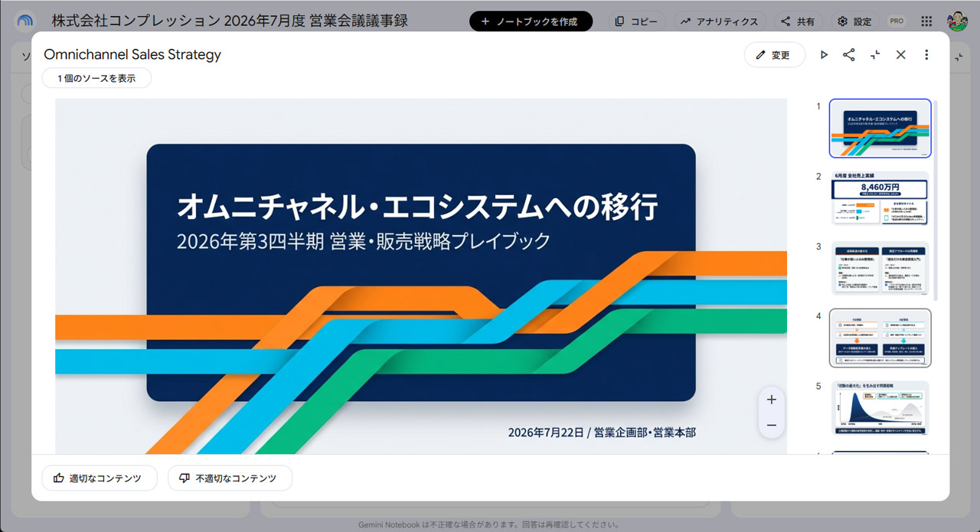
Task: Open the three-dot more options menu
Action: [926, 55]
